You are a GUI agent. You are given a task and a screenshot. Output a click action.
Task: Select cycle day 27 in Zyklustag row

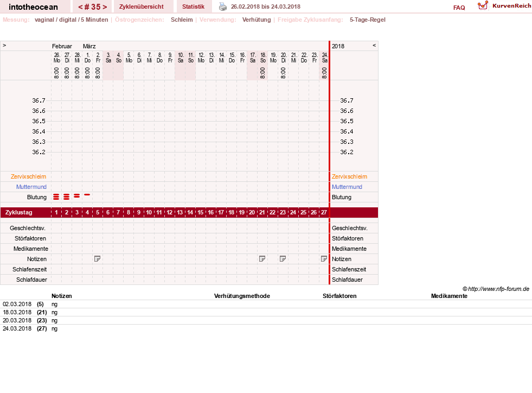pos(324,212)
